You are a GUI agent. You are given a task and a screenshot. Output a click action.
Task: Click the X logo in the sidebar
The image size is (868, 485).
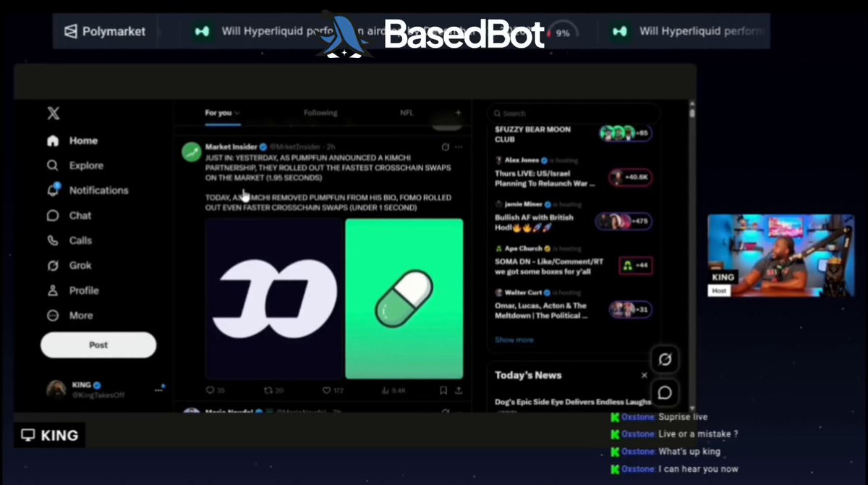click(x=53, y=114)
